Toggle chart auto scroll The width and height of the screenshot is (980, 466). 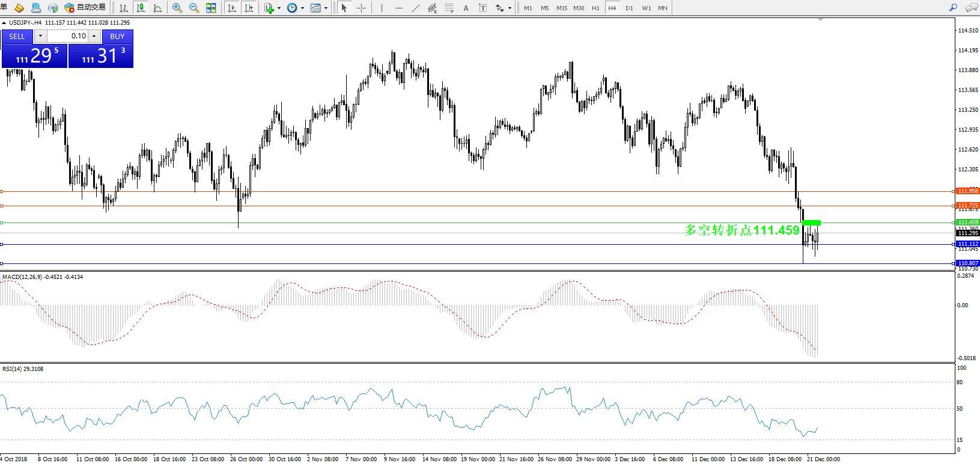point(232,8)
